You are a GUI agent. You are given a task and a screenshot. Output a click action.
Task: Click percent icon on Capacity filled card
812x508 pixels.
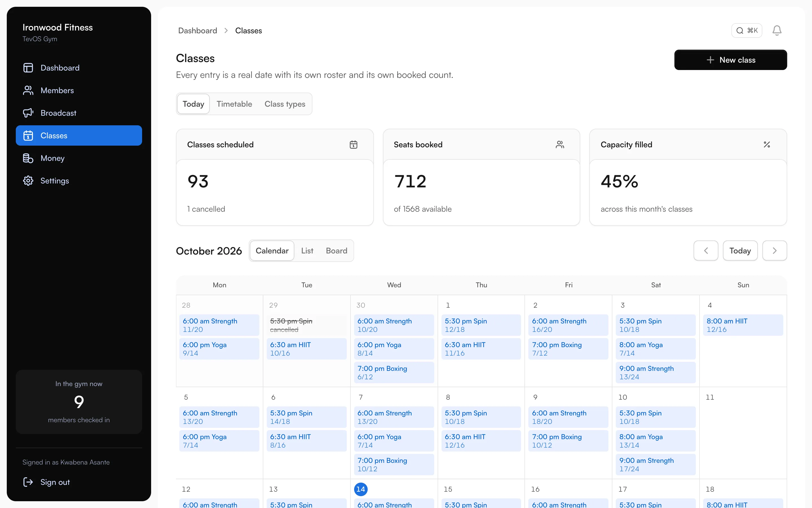pyautogui.click(x=767, y=144)
